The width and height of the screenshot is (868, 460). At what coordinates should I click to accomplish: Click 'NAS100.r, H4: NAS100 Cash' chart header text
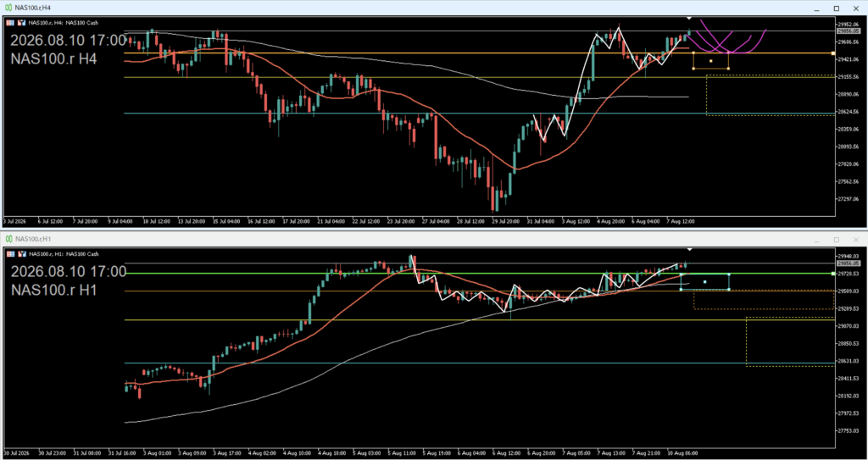tap(63, 23)
